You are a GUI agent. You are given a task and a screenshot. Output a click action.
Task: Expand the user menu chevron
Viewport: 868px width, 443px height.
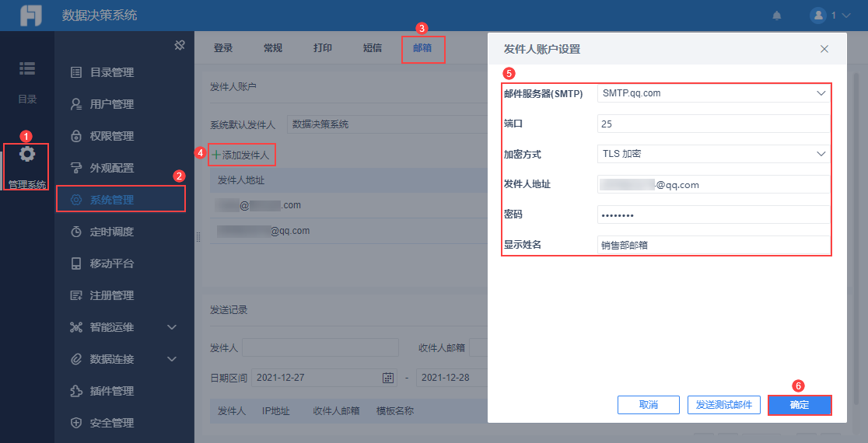click(x=845, y=16)
